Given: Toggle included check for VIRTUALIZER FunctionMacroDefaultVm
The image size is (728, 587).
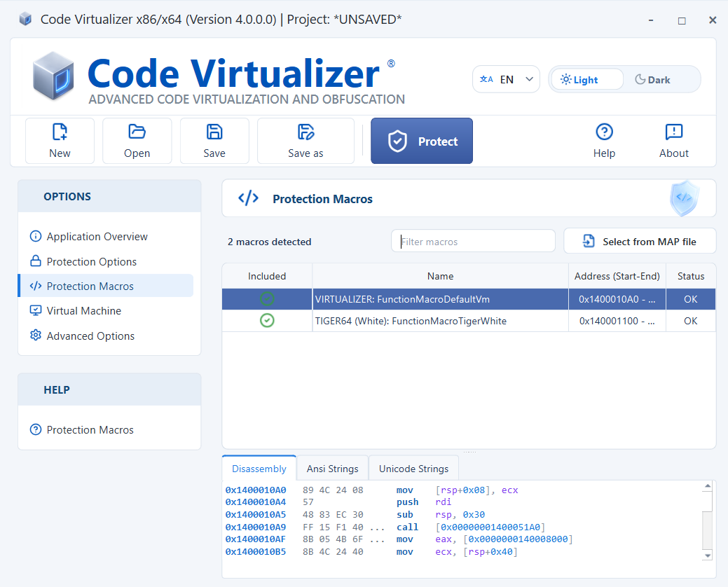Looking at the screenshot, I should click(x=267, y=299).
